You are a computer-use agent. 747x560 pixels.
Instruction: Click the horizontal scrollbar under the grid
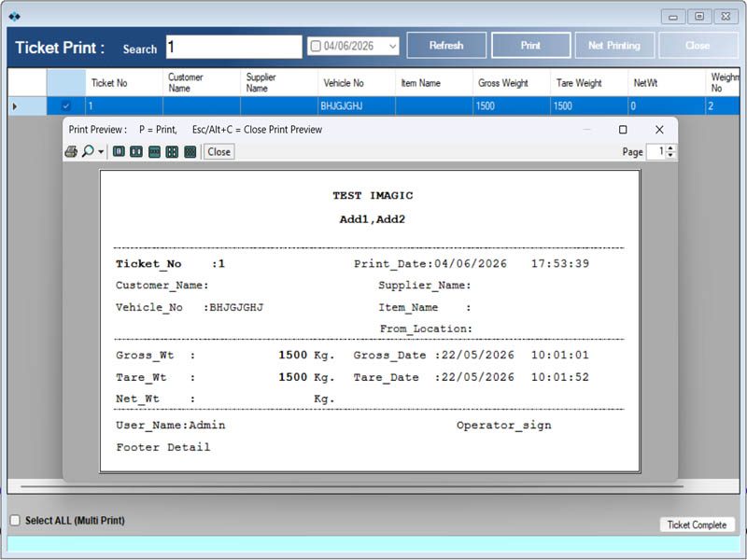pyautogui.click(x=352, y=486)
